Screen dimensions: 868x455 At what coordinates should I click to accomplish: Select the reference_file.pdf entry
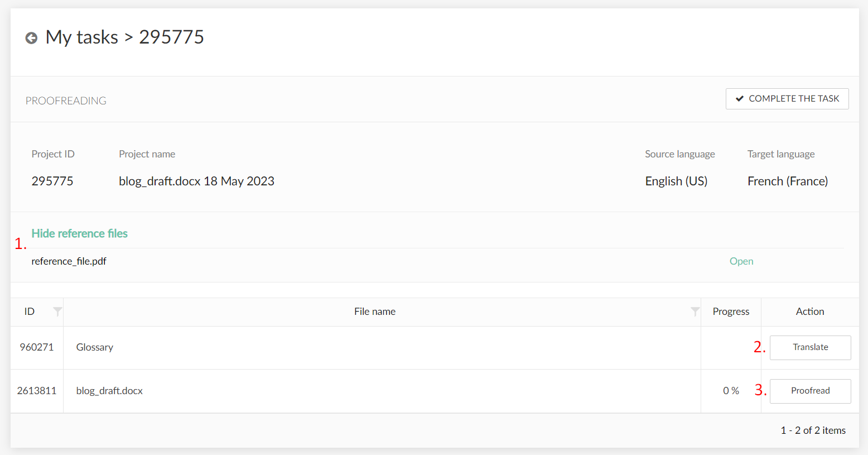(69, 261)
